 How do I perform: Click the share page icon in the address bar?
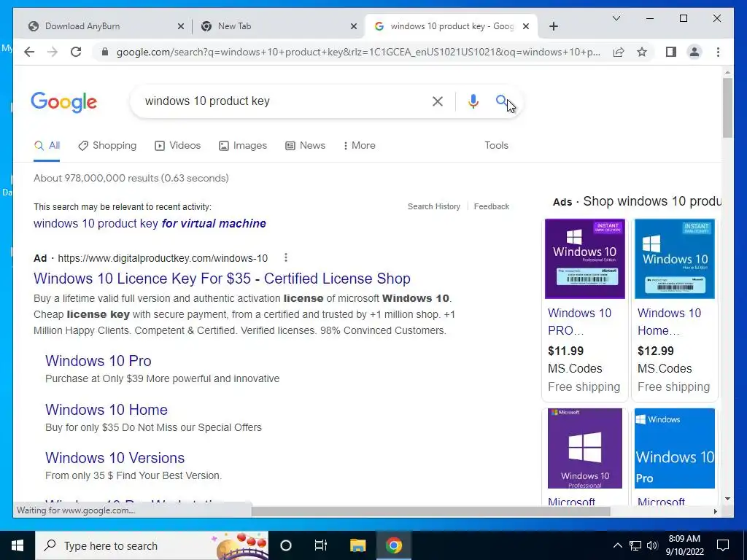(x=619, y=52)
